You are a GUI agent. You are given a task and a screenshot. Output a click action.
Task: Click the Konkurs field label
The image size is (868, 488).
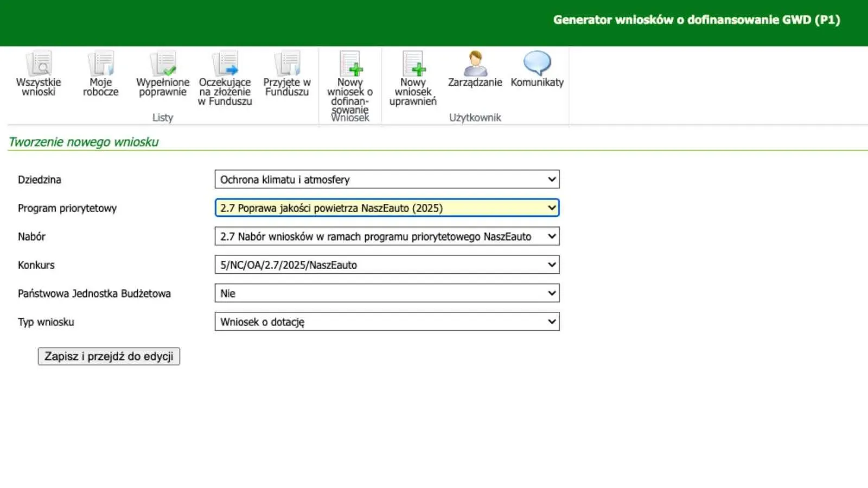pyautogui.click(x=36, y=265)
